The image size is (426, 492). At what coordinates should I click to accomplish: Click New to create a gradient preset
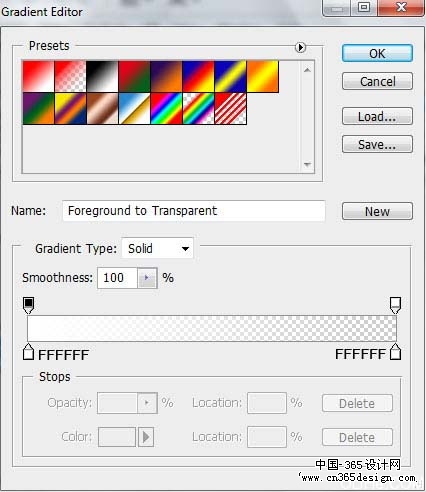pos(377,211)
